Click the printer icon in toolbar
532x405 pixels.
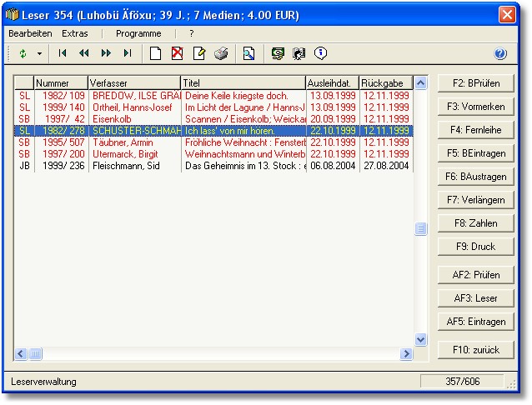click(221, 53)
